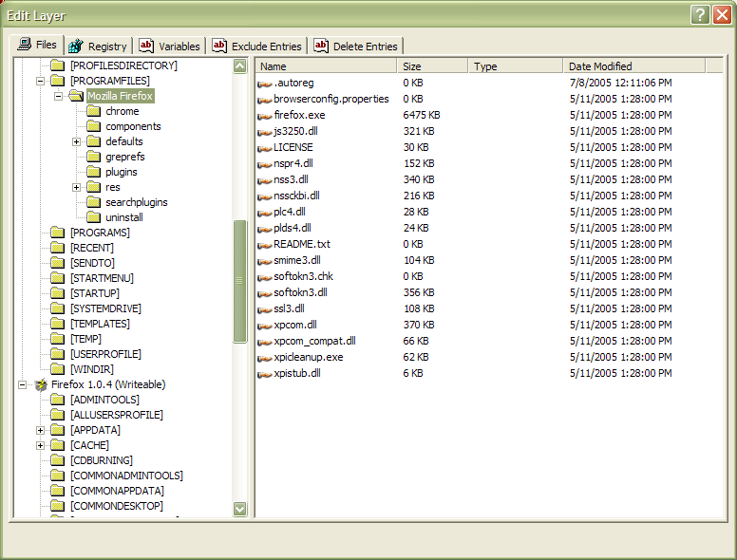Collapse the Mozilla Firefox tree node
This screenshot has height=560, width=737.
[59, 96]
